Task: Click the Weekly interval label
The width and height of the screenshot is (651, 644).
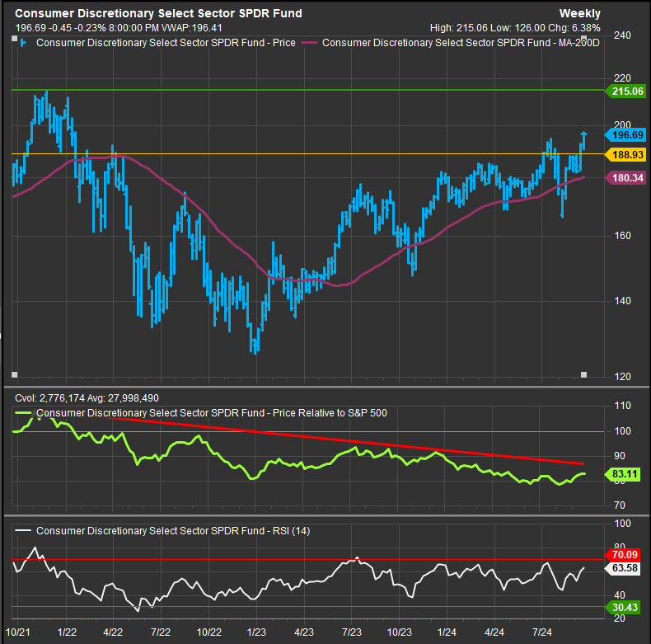Action: pyautogui.click(x=579, y=13)
